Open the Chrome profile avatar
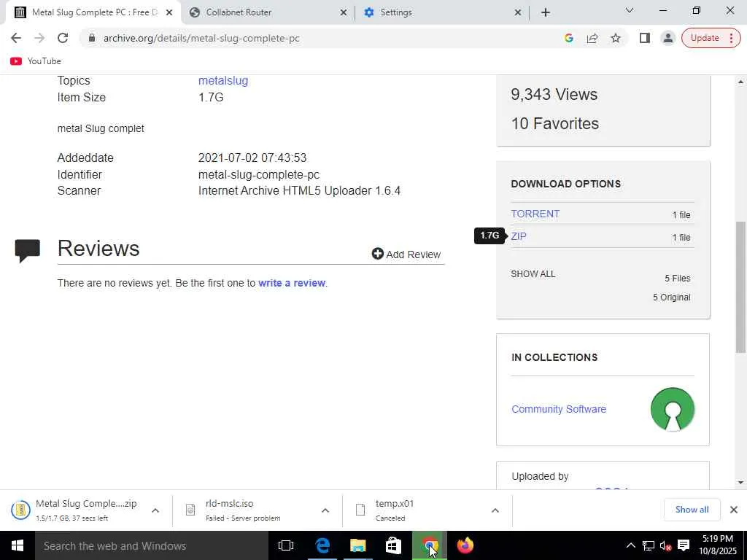This screenshot has width=747, height=560. tap(668, 38)
